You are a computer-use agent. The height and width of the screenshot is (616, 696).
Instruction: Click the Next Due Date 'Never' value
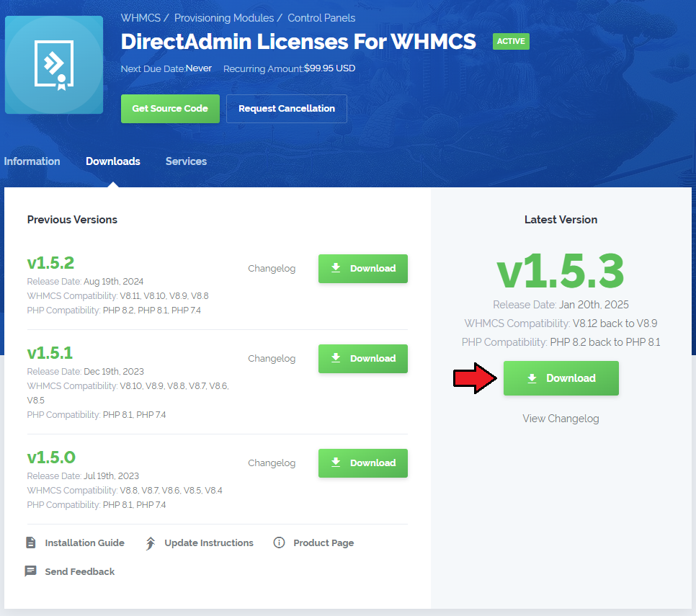(x=198, y=68)
